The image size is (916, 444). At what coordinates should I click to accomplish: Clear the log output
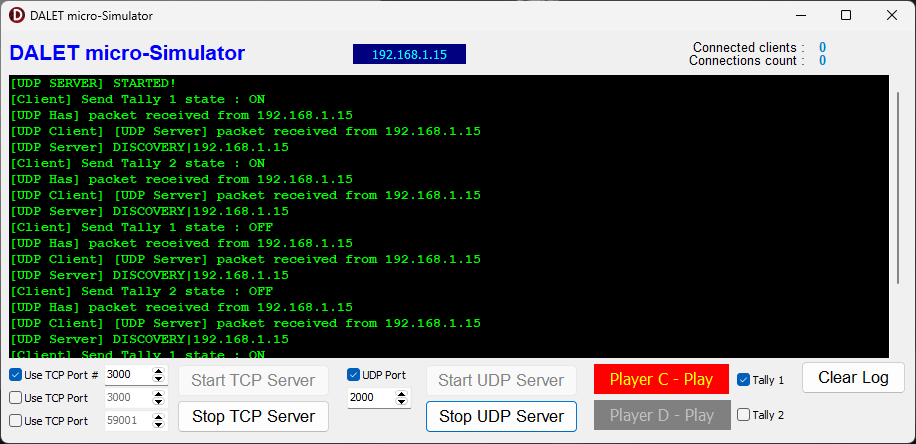[x=853, y=378]
